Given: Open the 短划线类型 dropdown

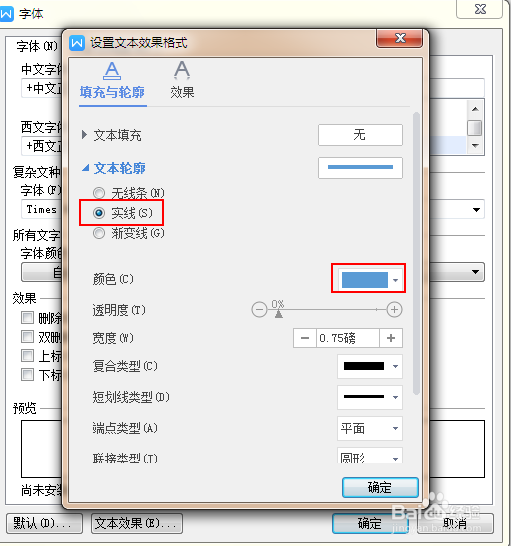Looking at the screenshot, I should tap(370, 397).
